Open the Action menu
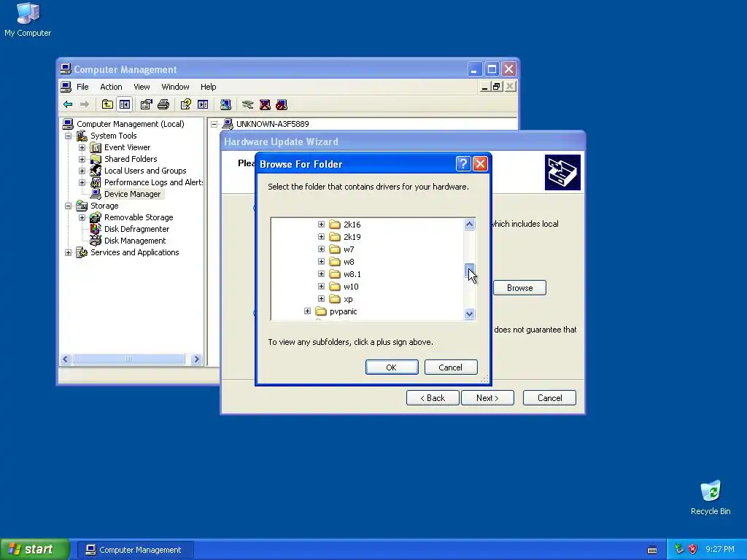This screenshot has width=747, height=560. point(111,87)
